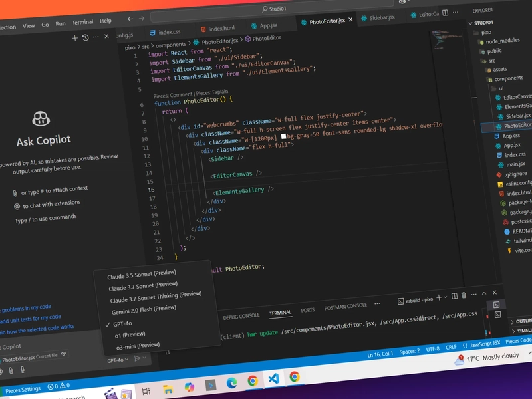Click the Studio1 command center search box
The image size is (532, 399).
point(273,9)
